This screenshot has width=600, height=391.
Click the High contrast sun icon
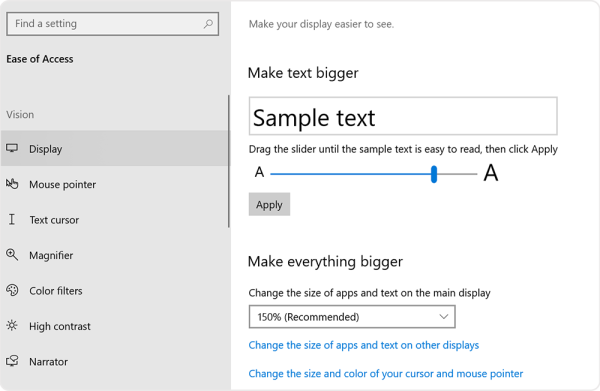(x=12, y=326)
